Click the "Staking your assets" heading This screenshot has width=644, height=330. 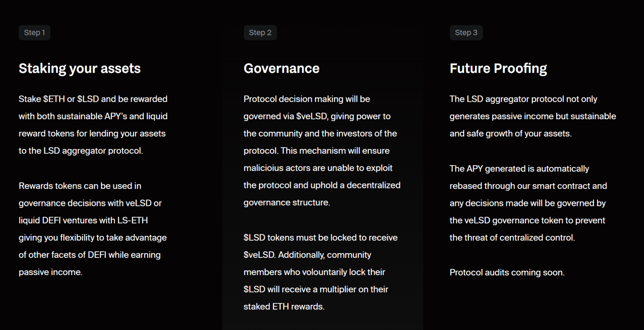point(80,68)
